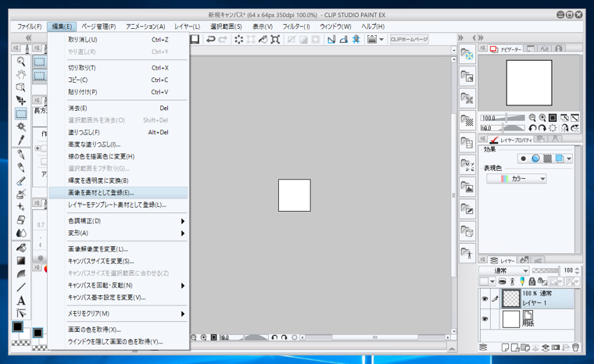Select the Text tool
The image size is (594, 364).
[x=21, y=301]
